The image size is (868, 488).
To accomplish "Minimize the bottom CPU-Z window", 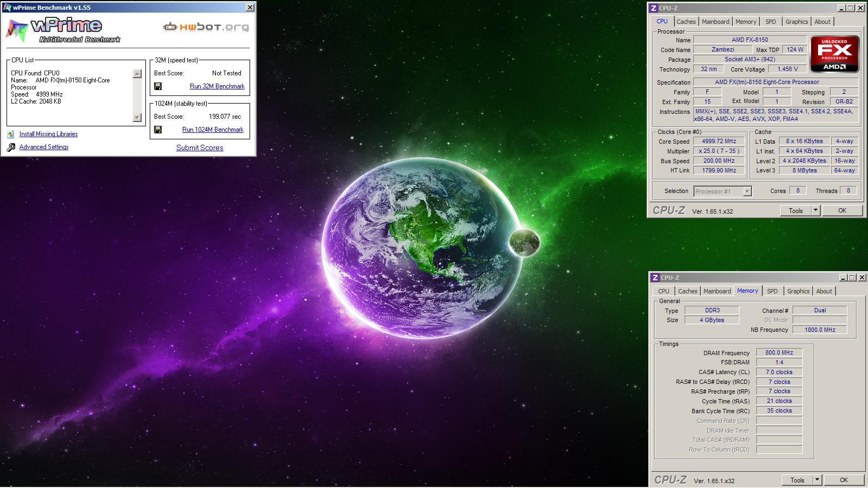I will tap(843, 278).
